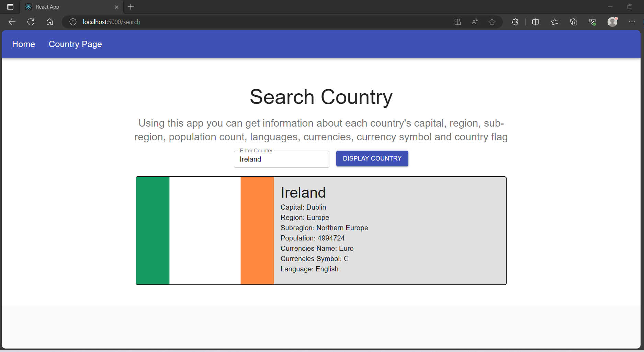Go to the Home navigation link
The width and height of the screenshot is (644, 352).
click(x=23, y=44)
